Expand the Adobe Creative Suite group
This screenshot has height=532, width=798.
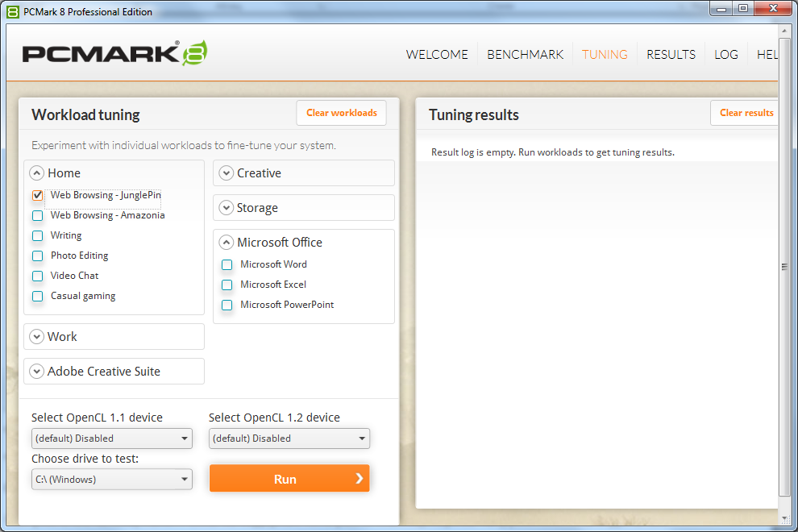36,371
